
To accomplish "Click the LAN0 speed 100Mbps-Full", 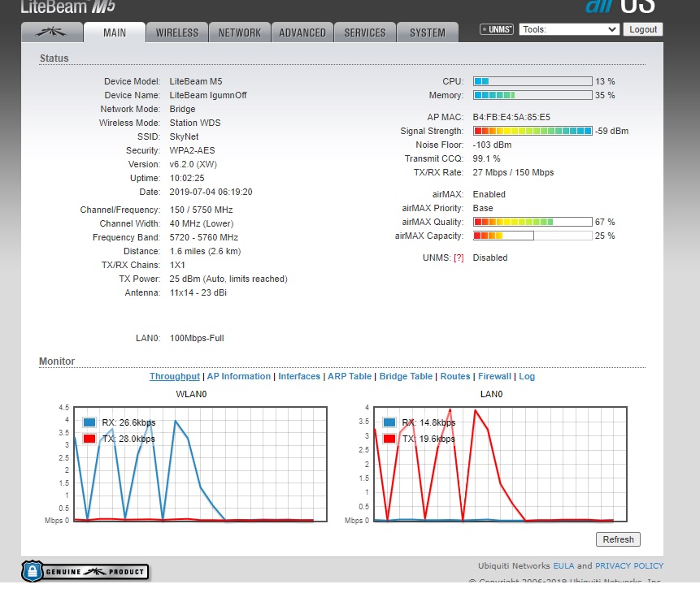I will click(x=197, y=338).
